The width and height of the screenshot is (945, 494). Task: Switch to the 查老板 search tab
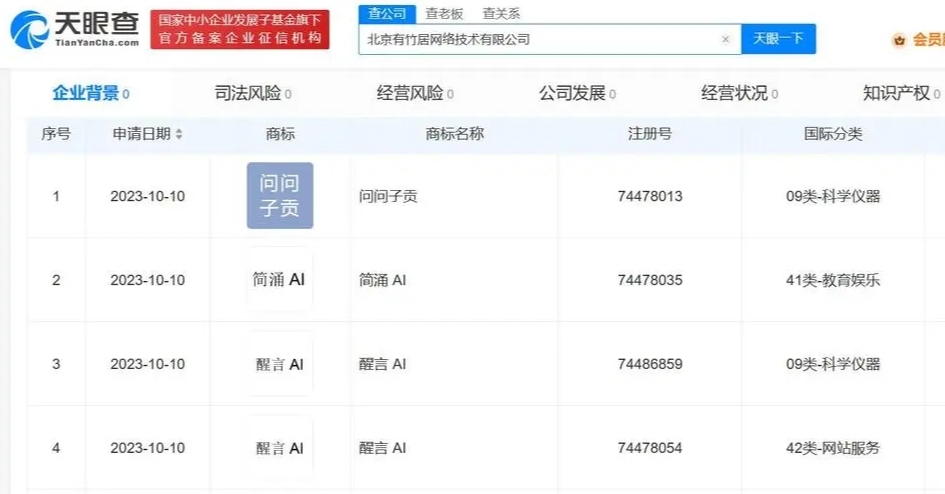point(444,13)
